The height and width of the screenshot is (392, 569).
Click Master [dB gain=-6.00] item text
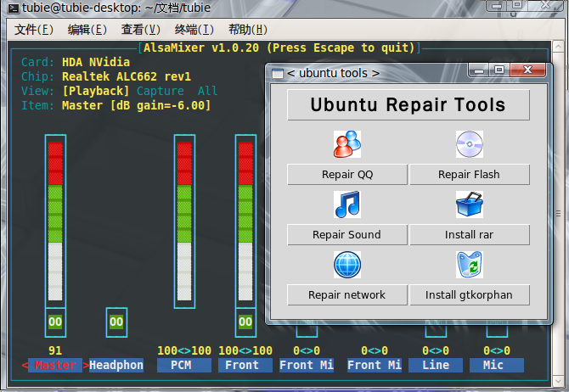tap(137, 105)
